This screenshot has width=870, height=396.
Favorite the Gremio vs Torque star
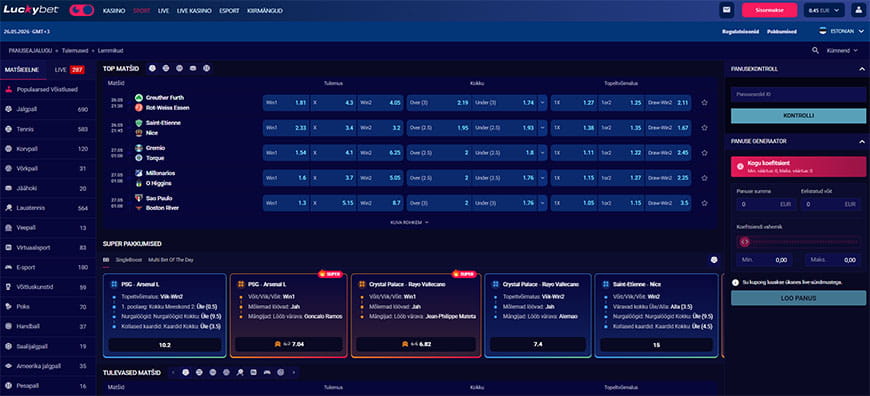pos(704,153)
